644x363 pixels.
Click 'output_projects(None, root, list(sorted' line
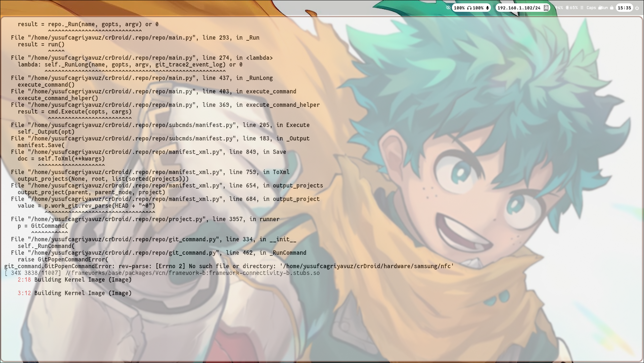coord(103,179)
